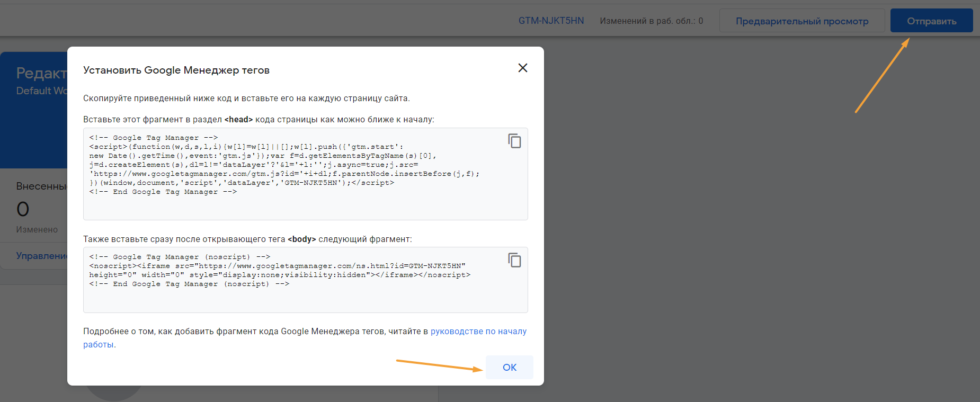
Task: Copy the head Google Tag Manager snippet
Action: (x=514, y=141)
